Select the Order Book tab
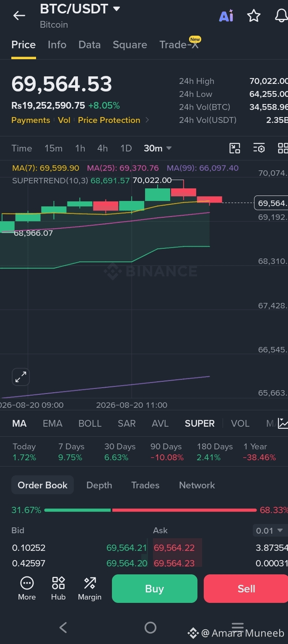The width and height of the screenshot is (288, 644). 42,485
